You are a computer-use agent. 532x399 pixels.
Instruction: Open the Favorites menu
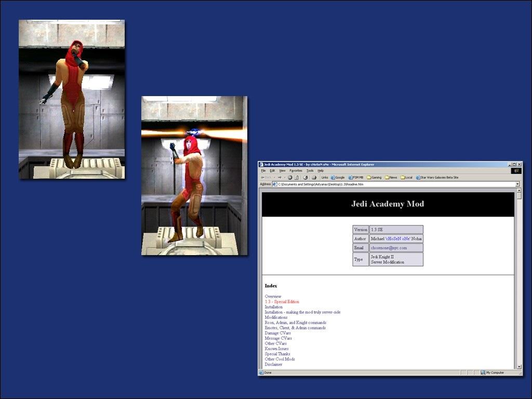click(296, 170)
